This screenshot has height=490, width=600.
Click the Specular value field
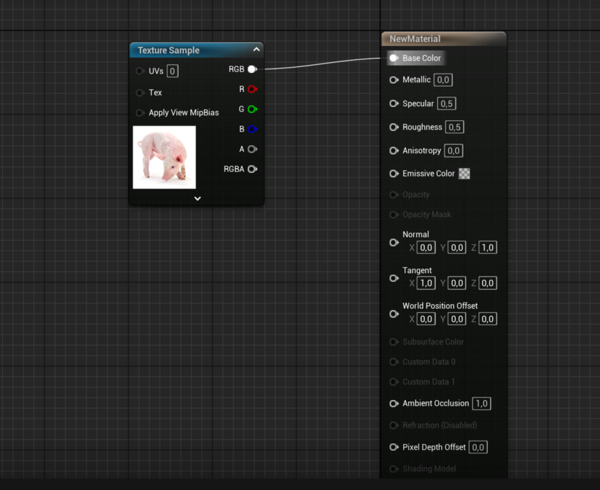[447, 104]
